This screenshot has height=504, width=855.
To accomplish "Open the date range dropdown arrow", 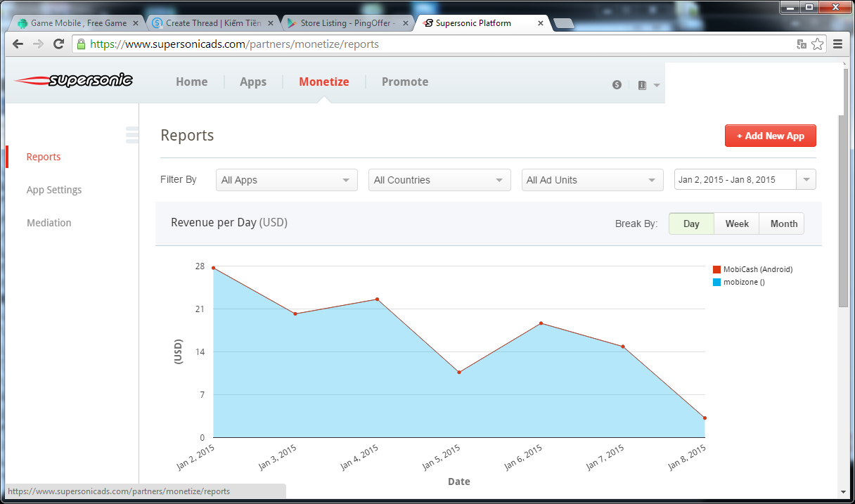I will (x=806, y=179).
